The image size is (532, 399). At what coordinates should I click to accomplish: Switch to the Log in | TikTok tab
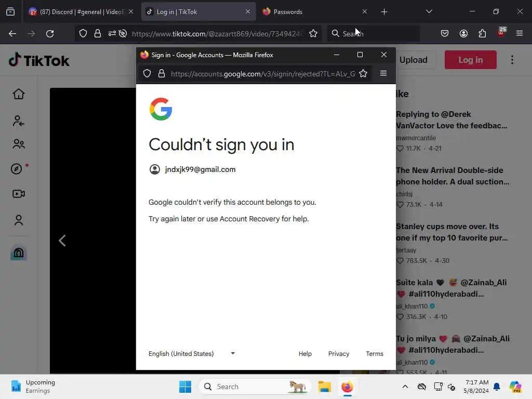[198, 12]
